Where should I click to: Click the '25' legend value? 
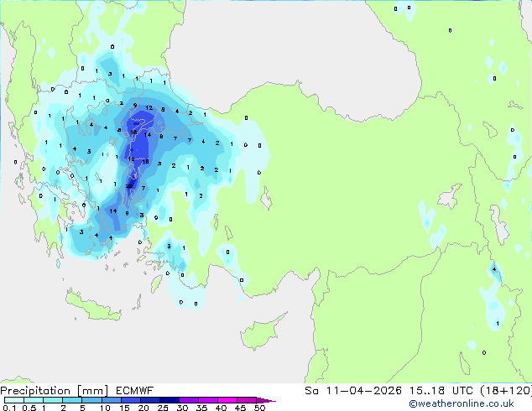tap(163, 408)
